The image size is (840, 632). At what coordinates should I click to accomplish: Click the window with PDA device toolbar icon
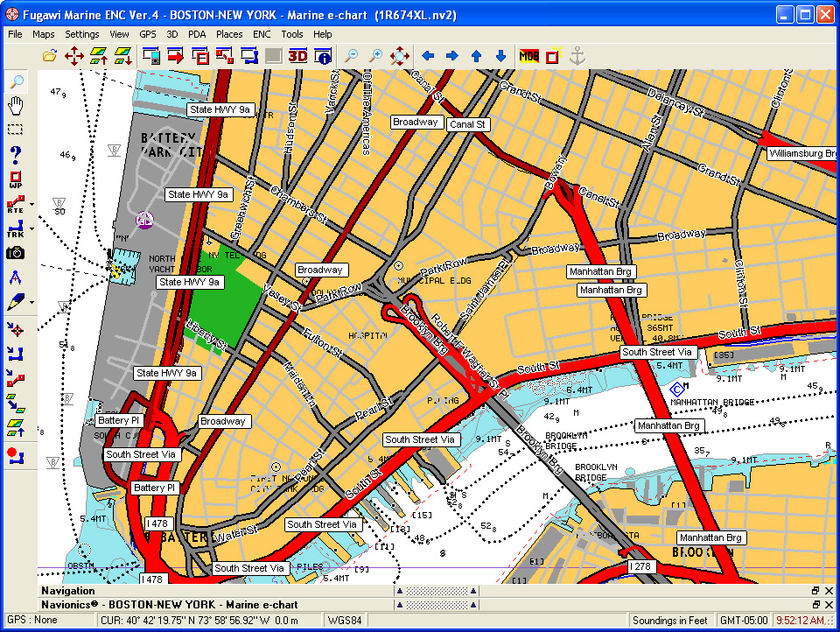151,56
